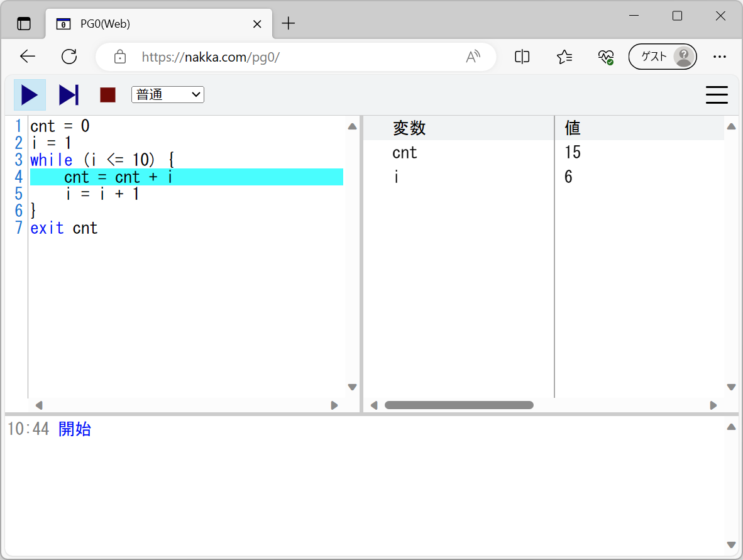Screen dimensions: 743x560
Task: Toggle the tab actions menu icon
Action: [24, 24]
